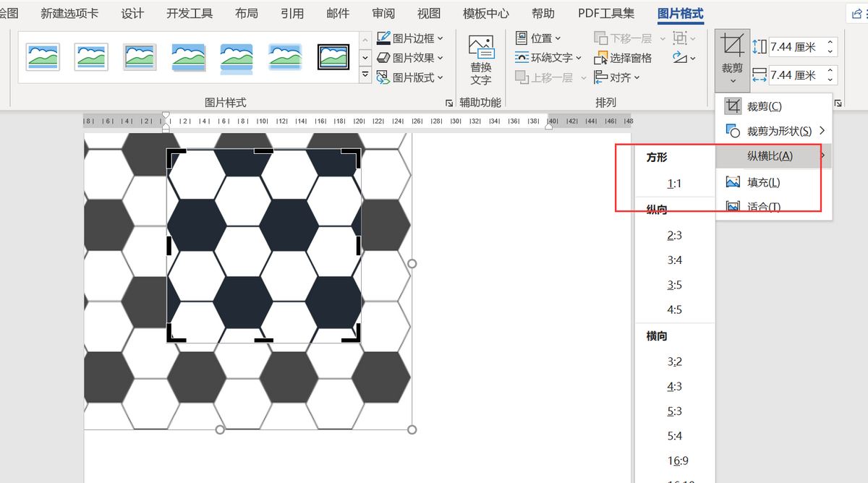Click the share icon at top right
Viewport: 868px width, 483px height.
pos(858,13)
